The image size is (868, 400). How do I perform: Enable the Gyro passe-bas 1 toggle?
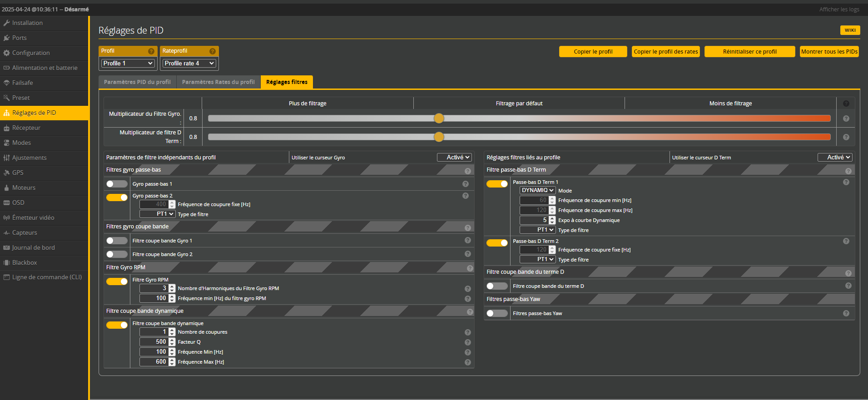point(117,184)
